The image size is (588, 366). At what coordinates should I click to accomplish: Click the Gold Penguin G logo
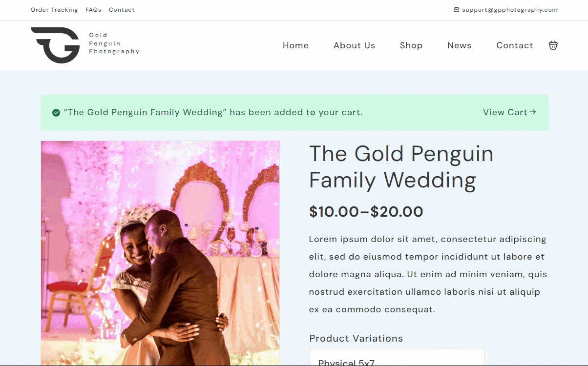click(55, 45)
